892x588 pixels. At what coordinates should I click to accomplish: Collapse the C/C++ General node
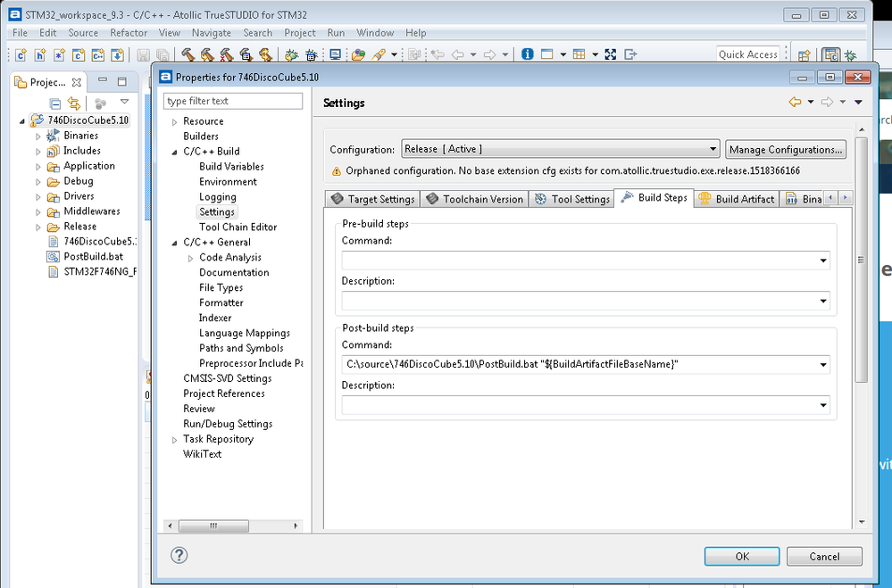(x=175, y=243)
